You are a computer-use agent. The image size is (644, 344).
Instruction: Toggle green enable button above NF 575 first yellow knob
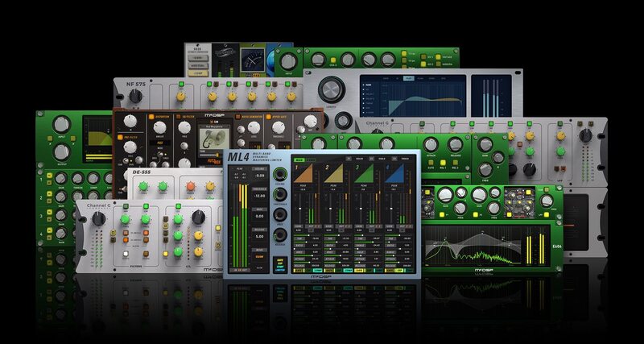coord(180,85)
